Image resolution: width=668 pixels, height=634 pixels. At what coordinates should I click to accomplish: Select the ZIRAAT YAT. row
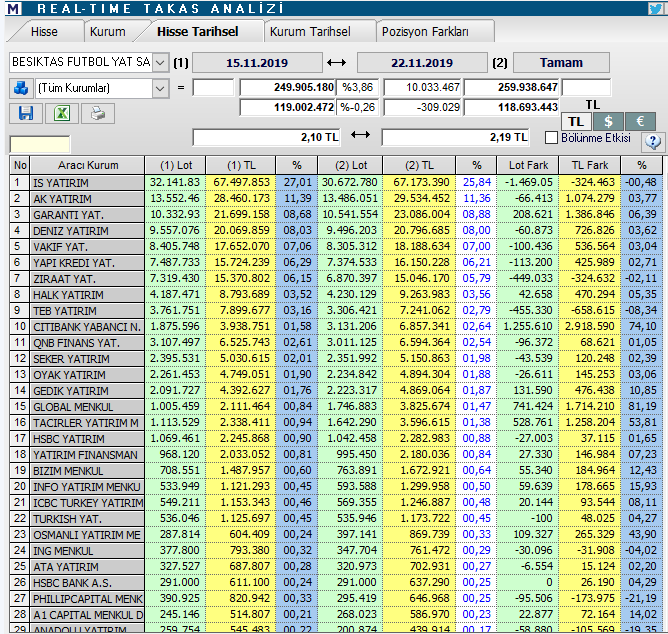pos(336,279)
